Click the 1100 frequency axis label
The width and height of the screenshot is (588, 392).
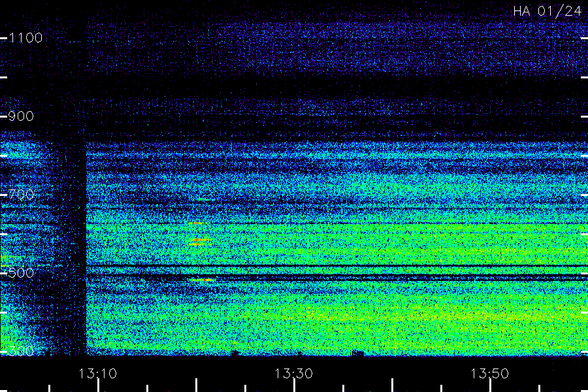pyautogui.click(x=25, y=38)
